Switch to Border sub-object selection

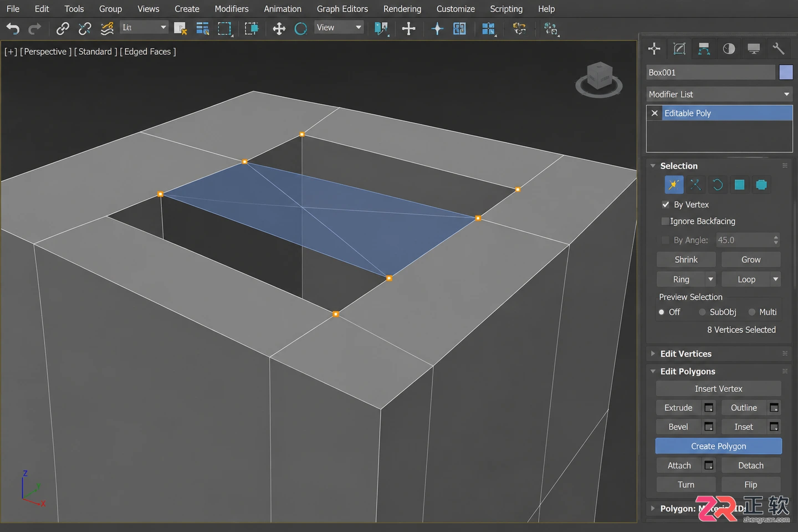pos(718,185)
